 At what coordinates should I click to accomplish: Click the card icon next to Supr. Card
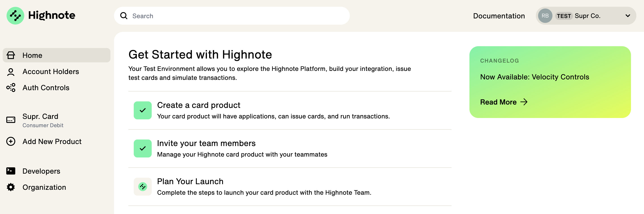(x=11, y=120)
